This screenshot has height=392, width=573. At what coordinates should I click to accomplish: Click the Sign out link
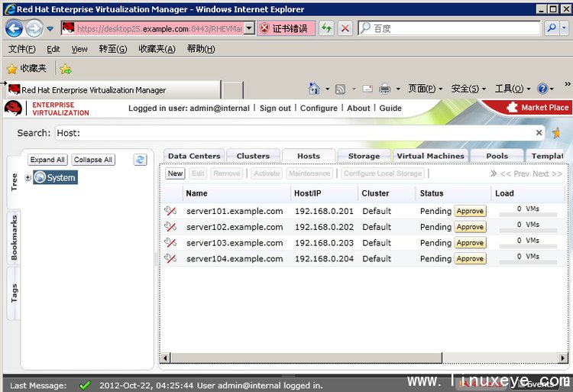275,109
